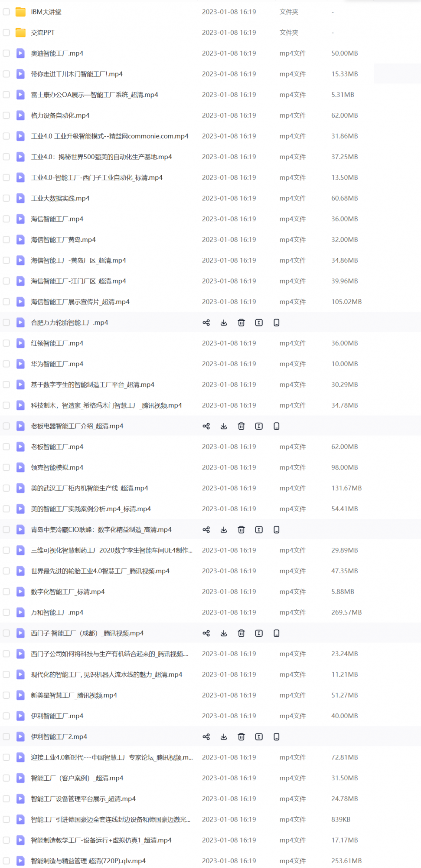Click download icon for 伊利智能工厂2.mp4
Viewport: 421px width, 868px height.
224,736
